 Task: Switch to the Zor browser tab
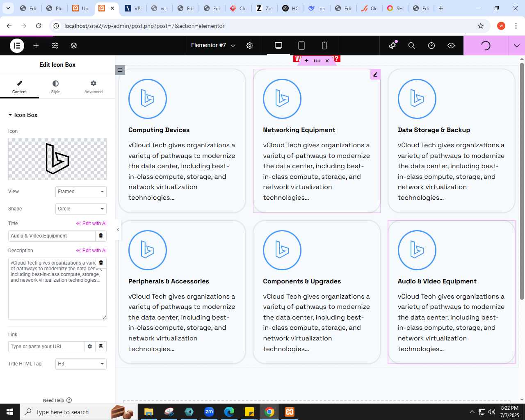pyautogui.click(x=265, y=8)
